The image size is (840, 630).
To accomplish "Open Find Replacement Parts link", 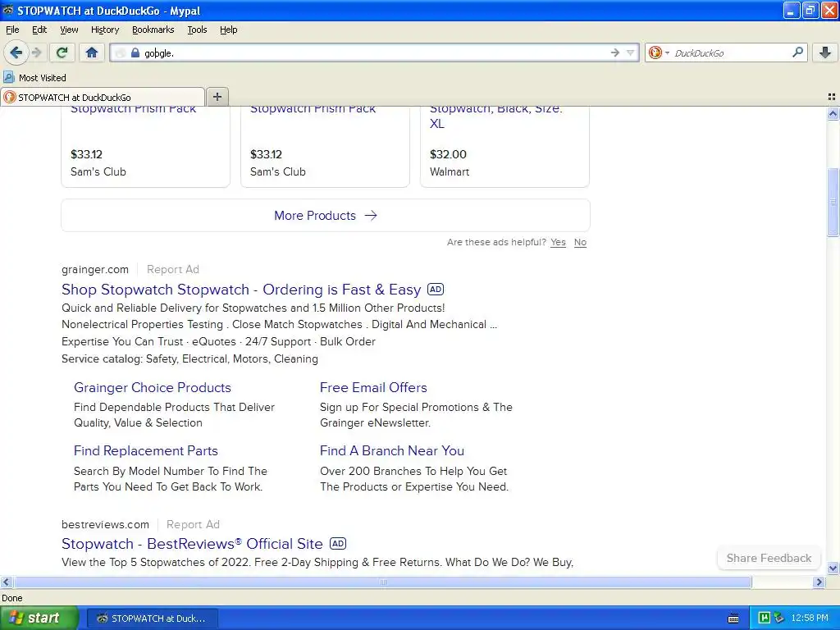I will (x=146, y=450).
